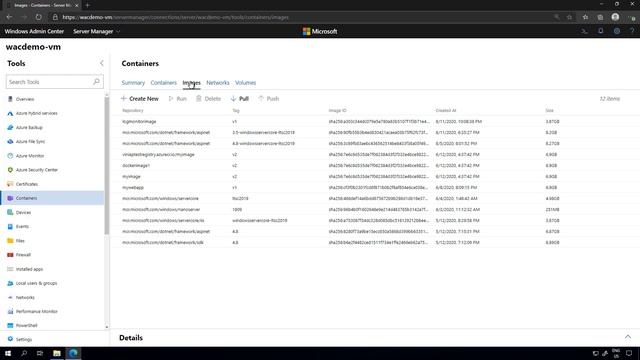Select the Containers tool in sidebar
Viewport: 640px width, 360px height.
coord(52,198)
